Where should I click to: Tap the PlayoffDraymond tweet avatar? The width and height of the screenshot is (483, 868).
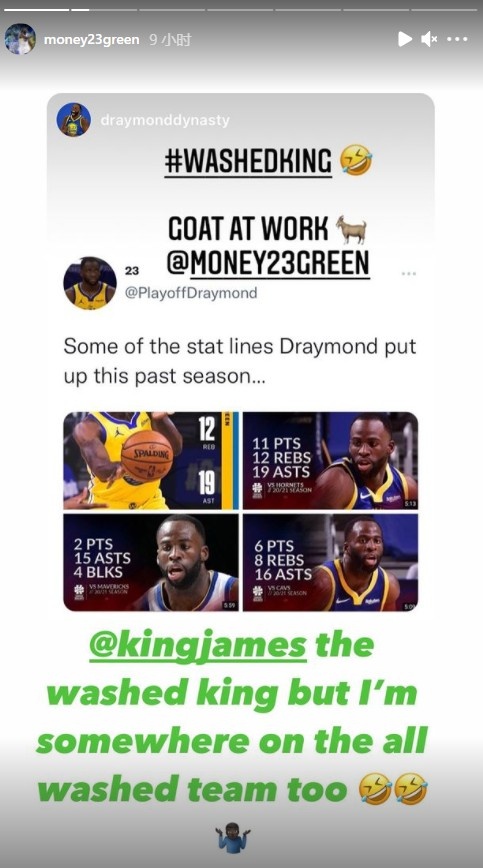[90, 283]
